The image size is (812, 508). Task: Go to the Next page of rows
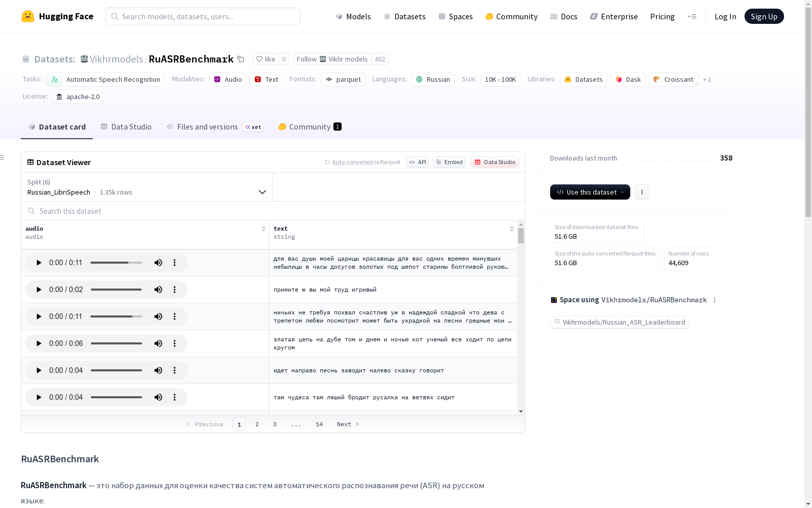tap(348, 424)
